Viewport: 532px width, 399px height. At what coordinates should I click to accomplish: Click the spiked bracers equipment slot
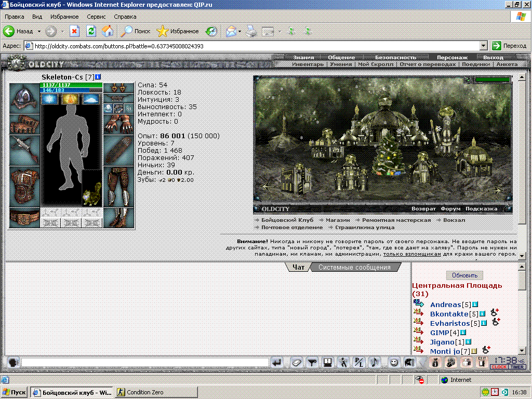pyautogui.click(x=24, y=124)
